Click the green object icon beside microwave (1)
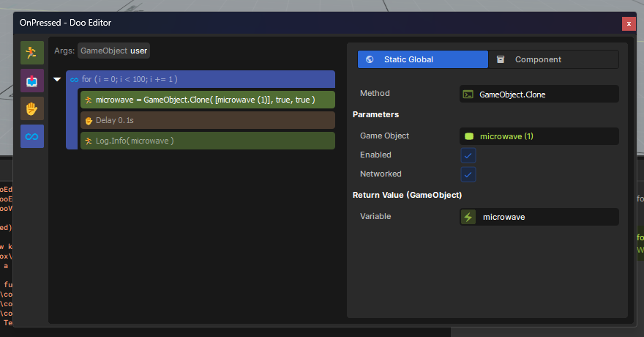This screenshot has width=644, height=337. (x=468, y=136)
